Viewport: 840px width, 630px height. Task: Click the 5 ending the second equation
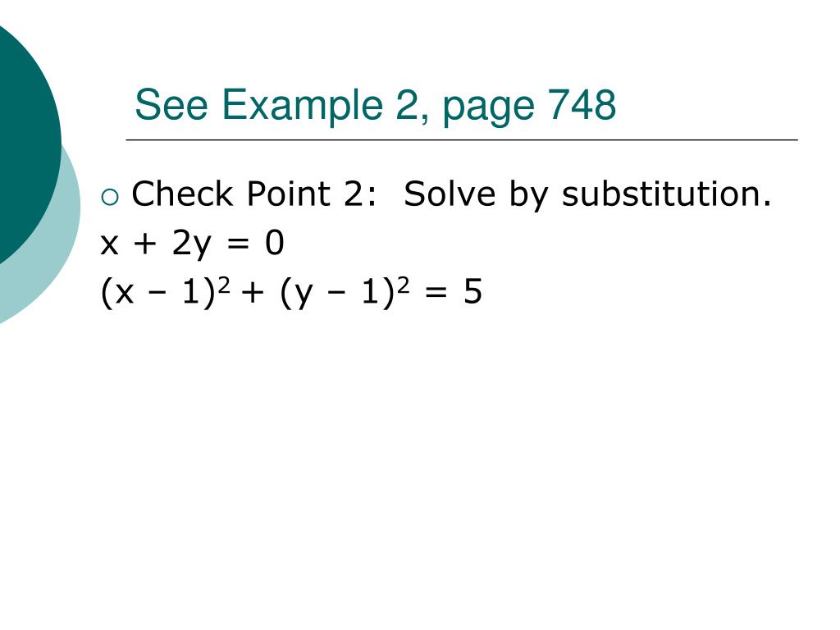pos(472,292)
